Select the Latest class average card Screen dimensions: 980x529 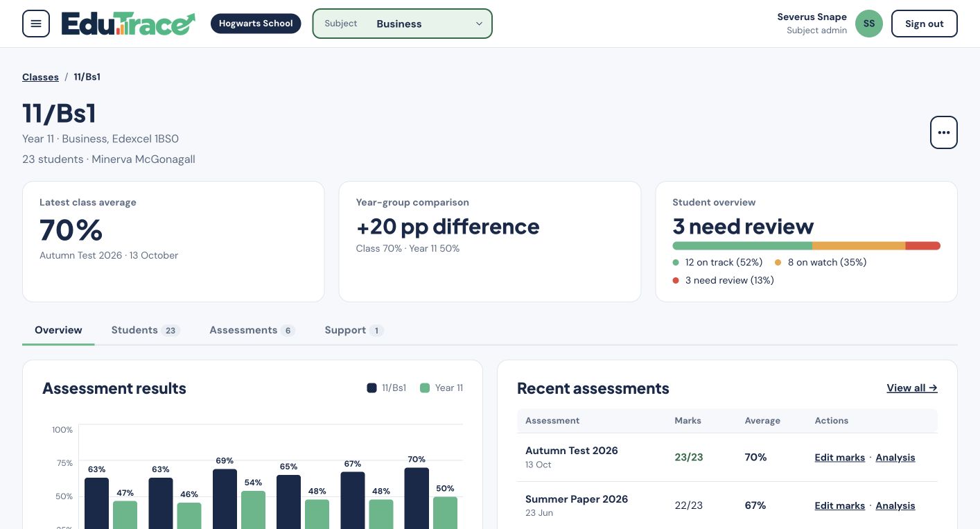[x=173, y=241]
